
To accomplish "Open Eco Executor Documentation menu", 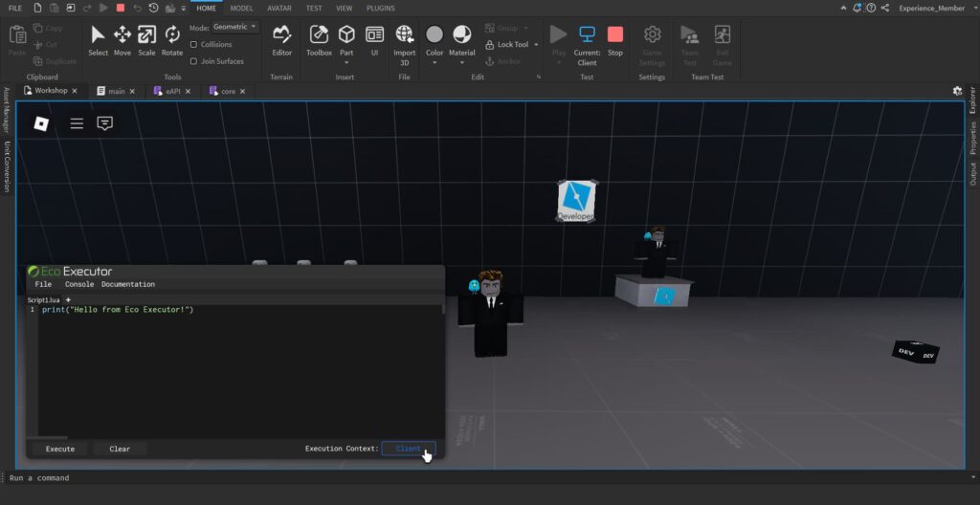I will (x=128, y=284).
